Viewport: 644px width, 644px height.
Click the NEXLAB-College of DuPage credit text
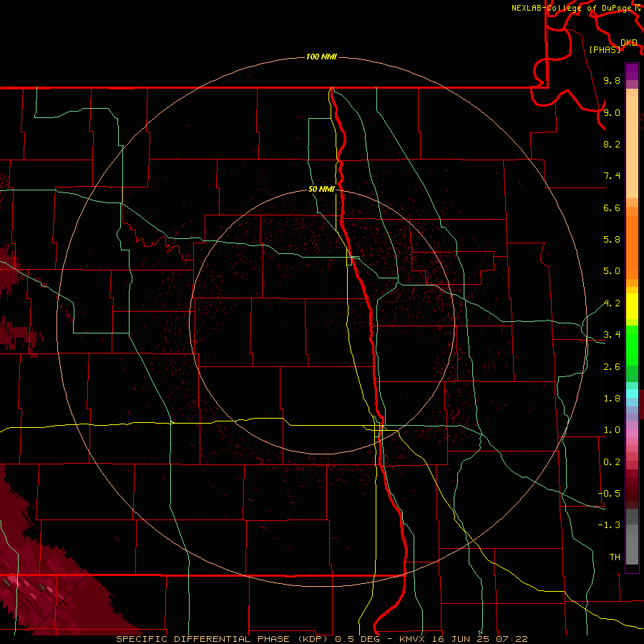click(x=573, y=8)
